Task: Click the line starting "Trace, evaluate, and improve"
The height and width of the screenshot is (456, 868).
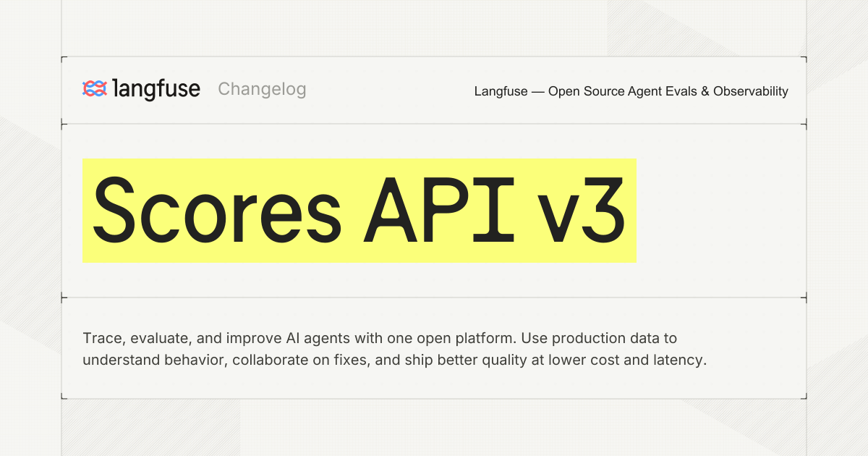Action: pyautogui.click(x=380, y=338)
